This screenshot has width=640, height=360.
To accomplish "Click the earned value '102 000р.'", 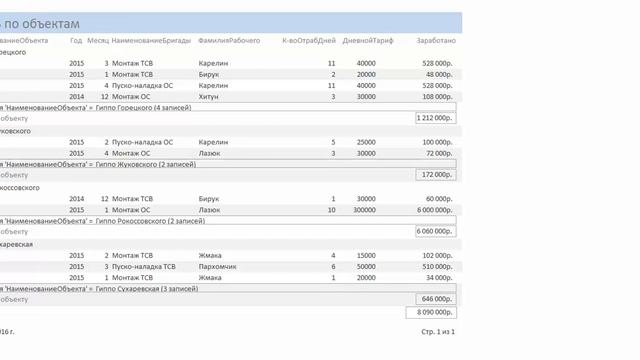I will 437,256.
